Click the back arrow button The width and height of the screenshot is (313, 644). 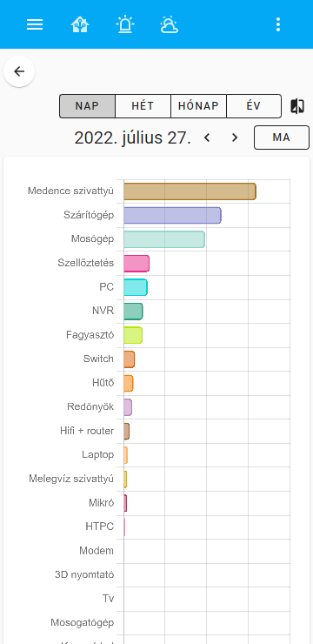coord(19,71)
